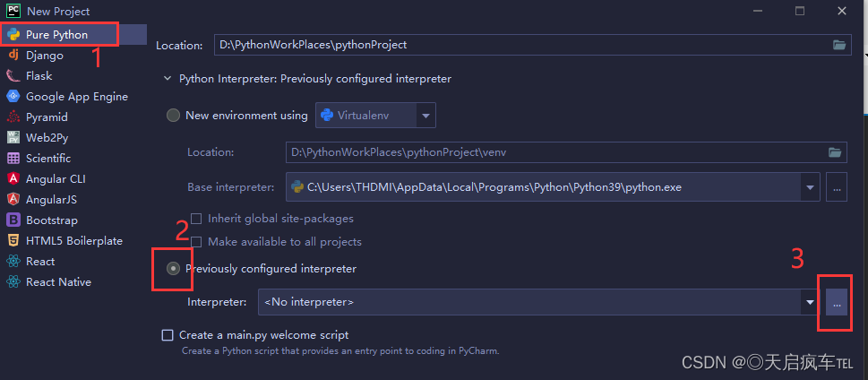The width and height of the screenshot is (868, 380).
Task: Choose Flask project type
Action: (x=73, y=76)
